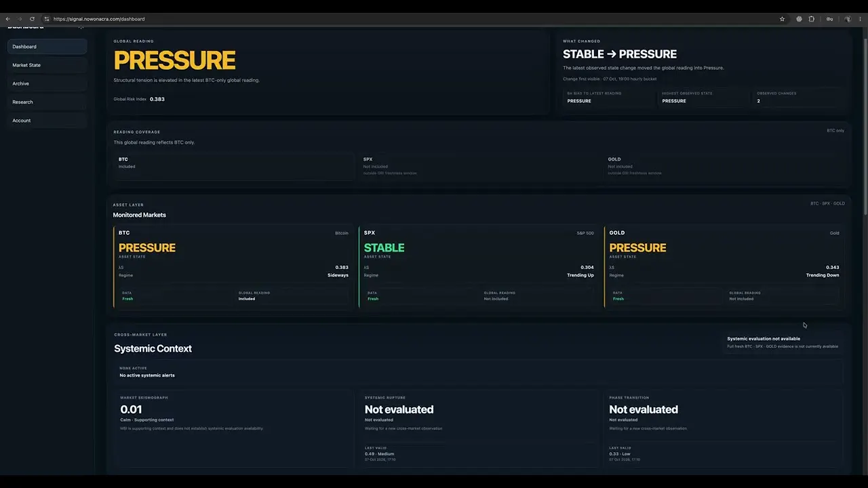The image size is (868, 488).
Task: Click the "Systemic Context" heading
Action: pos(153,348)
